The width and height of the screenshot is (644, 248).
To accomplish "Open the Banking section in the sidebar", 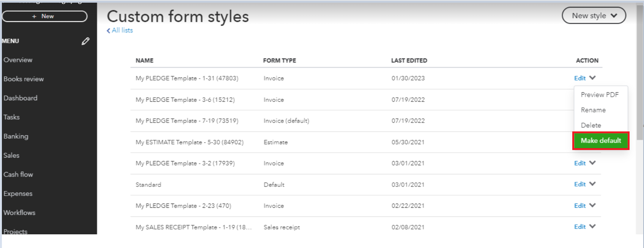I will (x=16, y=136).
